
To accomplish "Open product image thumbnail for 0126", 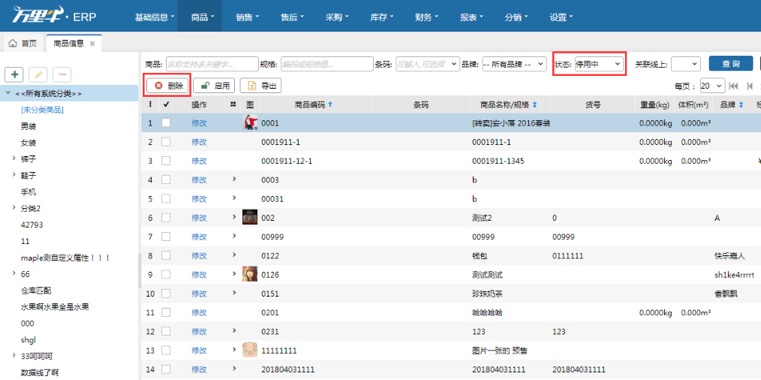I will 250,274.
